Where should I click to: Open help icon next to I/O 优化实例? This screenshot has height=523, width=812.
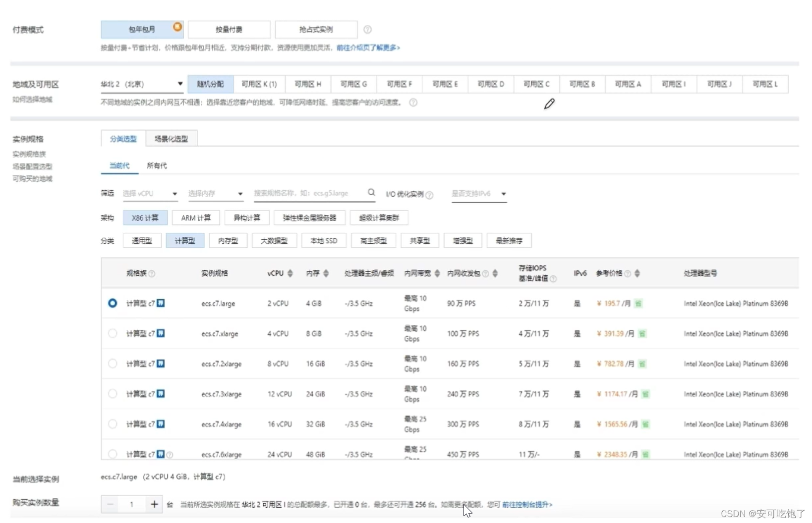click(x=429, y=195)
